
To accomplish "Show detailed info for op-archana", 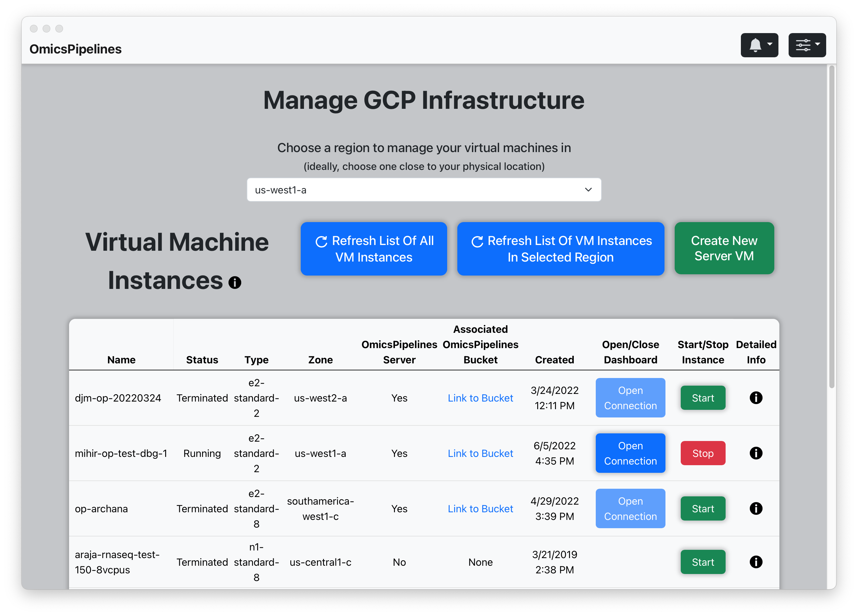I will 756,508.
